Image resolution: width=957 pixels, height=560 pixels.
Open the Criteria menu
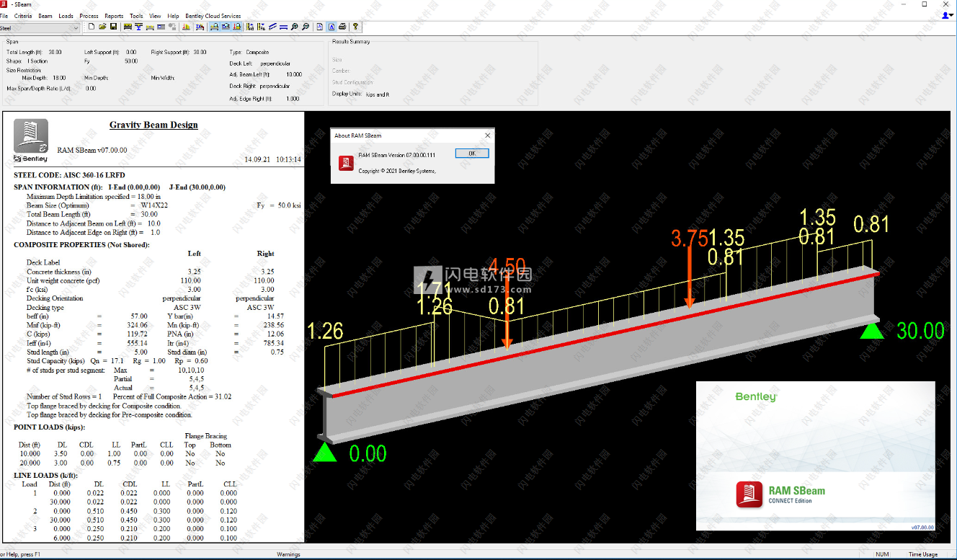click(x=23, y=16)
